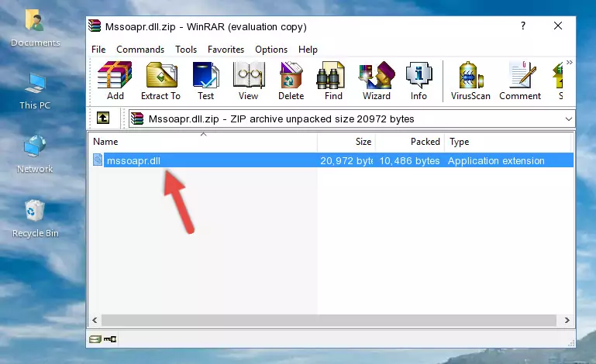Click the Delete toolbar icon
The image size is (596, 364).
click(291, 81)
